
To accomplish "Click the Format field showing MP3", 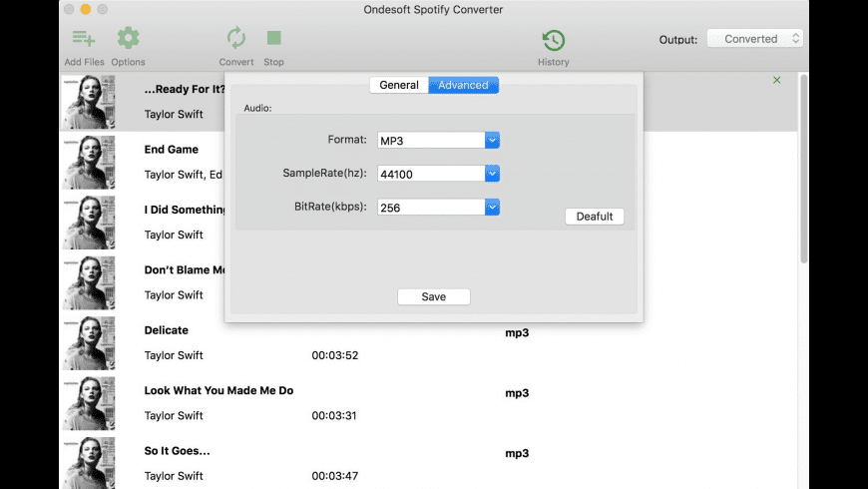I will click(431, 140).
